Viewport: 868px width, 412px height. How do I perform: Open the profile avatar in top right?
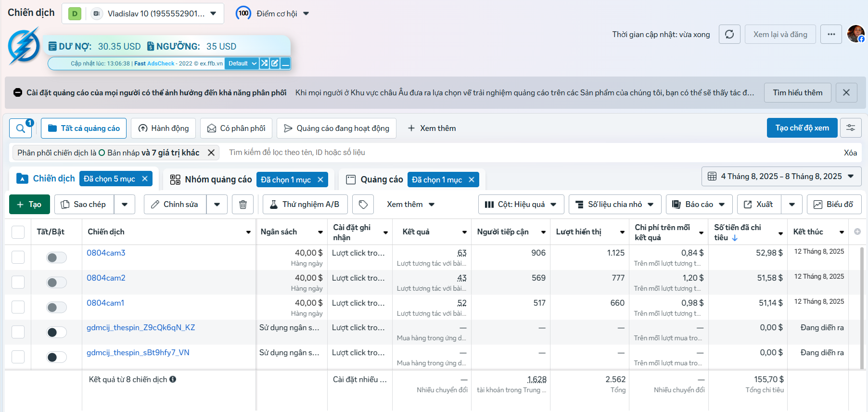tap(856, 34)
